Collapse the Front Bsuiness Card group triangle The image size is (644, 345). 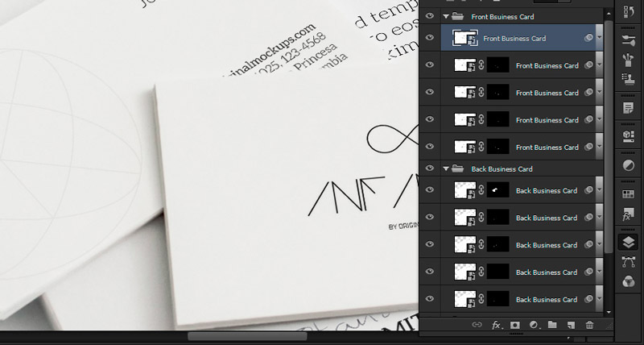pos(446,17)
